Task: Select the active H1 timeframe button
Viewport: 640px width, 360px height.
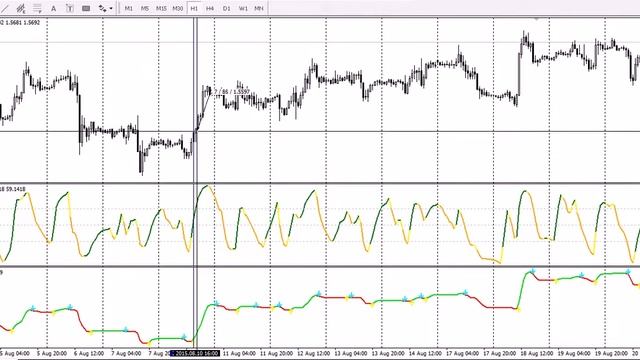Action: pos(194,8)
